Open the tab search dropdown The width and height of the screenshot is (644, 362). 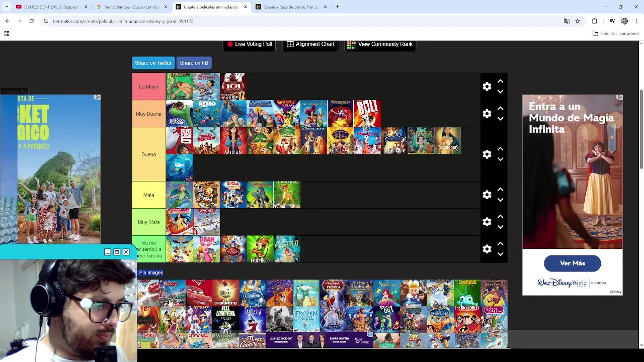[7, 7]
